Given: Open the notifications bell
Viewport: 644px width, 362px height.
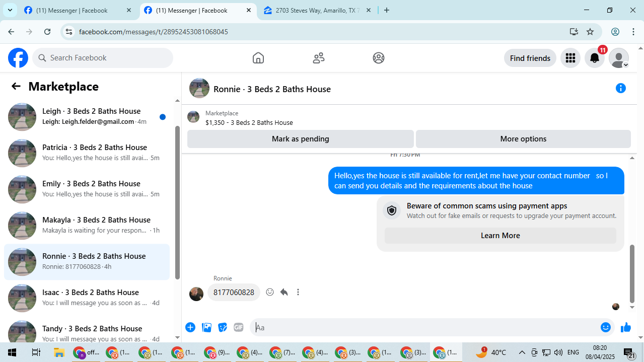Looking at the screenshot, I should (x=595, y=58).
